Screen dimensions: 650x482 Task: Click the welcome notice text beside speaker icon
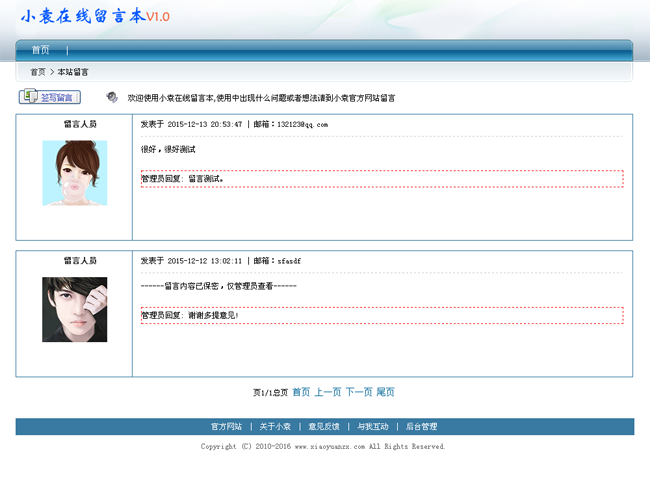(x=261, y=98)
